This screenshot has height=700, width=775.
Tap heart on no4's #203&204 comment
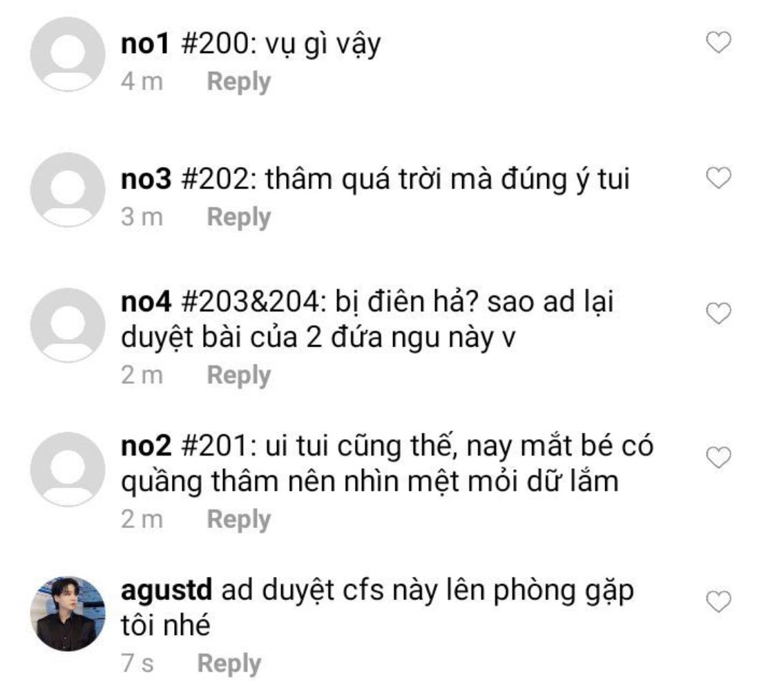click(718, 313)
